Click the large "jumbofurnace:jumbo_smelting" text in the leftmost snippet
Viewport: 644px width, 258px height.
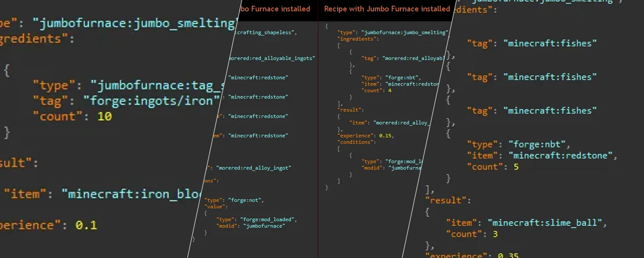pos(134,23)
